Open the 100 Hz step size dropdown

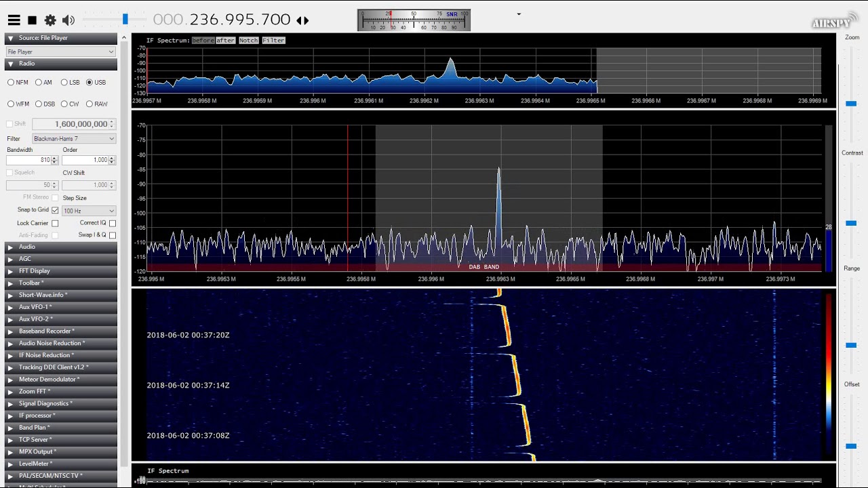click(89, 211)
